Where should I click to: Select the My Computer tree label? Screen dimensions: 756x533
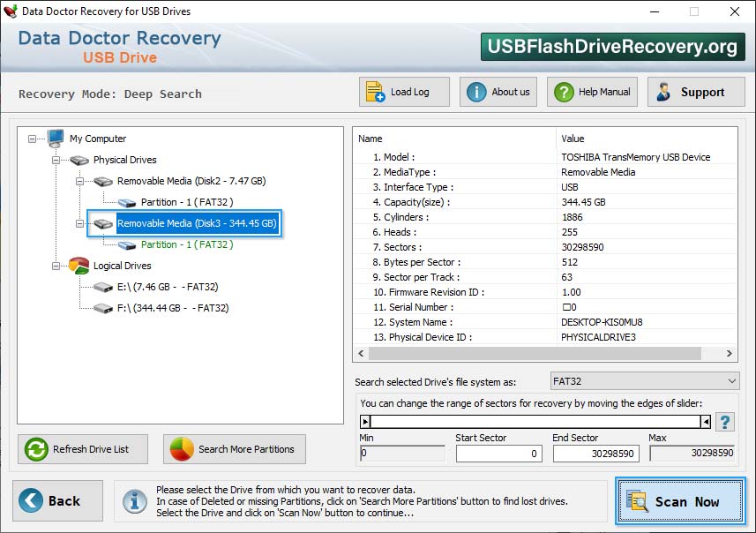click(98, 139)
